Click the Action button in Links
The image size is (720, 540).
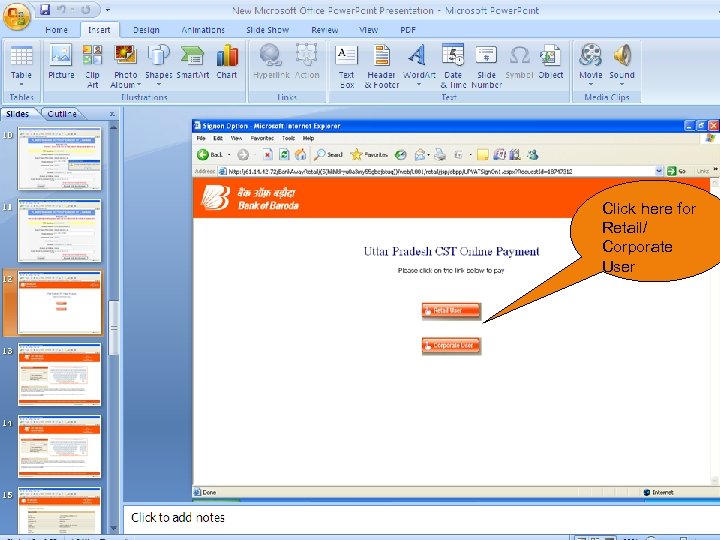point(307,62)
